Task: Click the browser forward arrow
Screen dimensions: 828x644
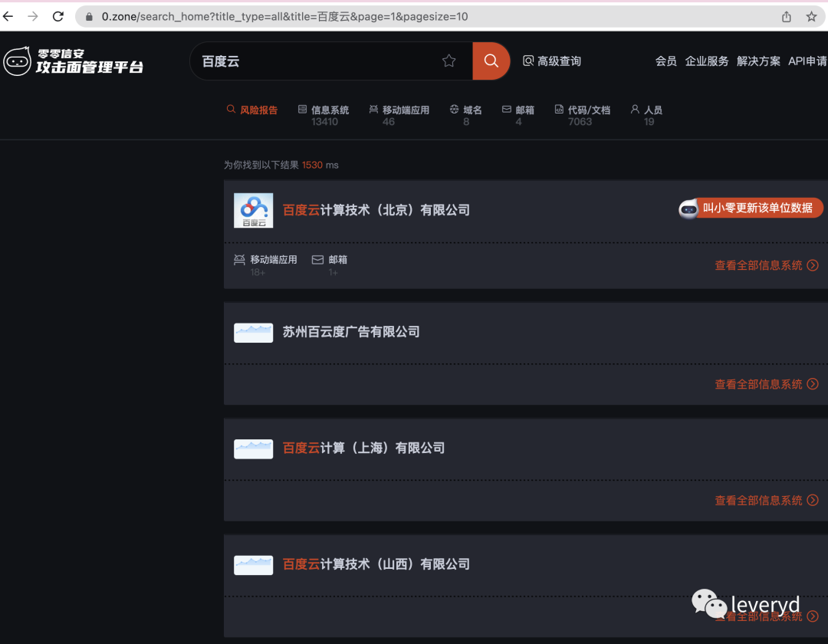Action: [33, 16]
